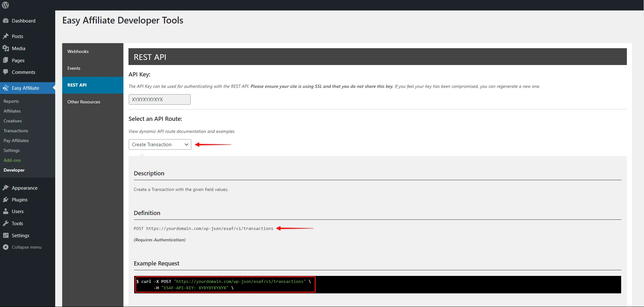Click the Select an API Route heading
This screenshot has width=644, height=307.
pos(155,119)
